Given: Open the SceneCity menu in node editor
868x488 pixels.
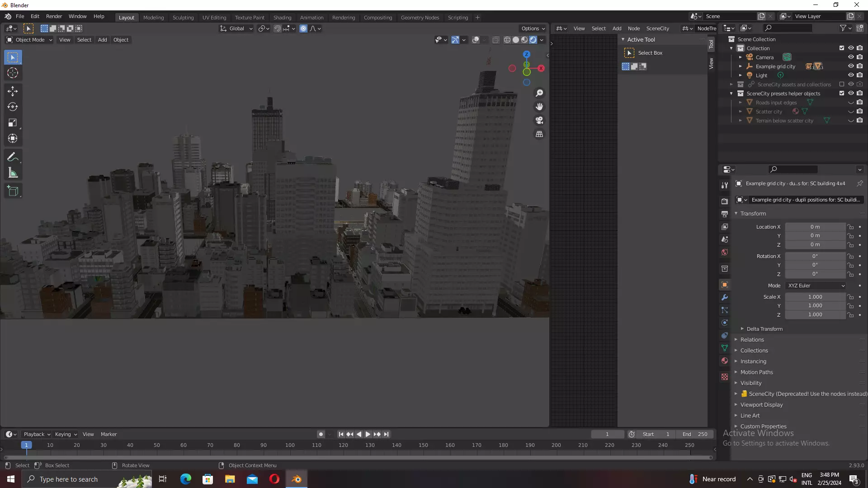Looking at the screenshot, I should [x=657, y=28].
